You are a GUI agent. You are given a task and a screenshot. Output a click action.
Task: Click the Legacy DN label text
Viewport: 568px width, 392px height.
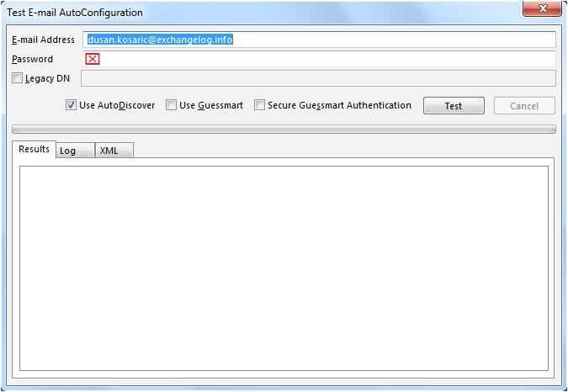[47, 78]
